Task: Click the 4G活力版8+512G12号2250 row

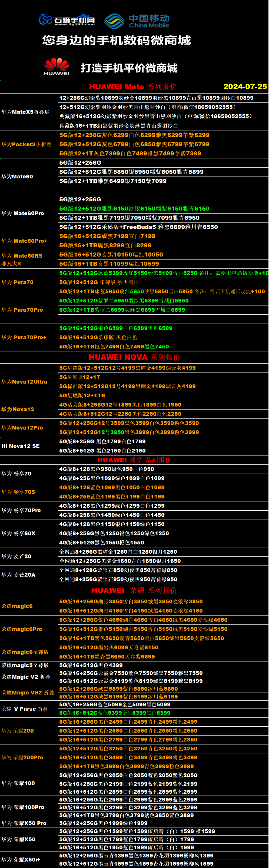Action: (164, 414)
